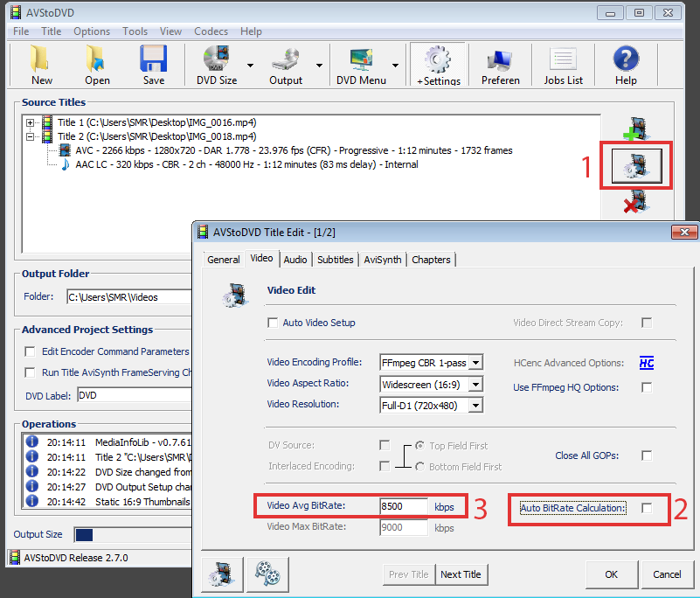
Task: Click the DVD Label input field
Action: [x=135, y=395]
